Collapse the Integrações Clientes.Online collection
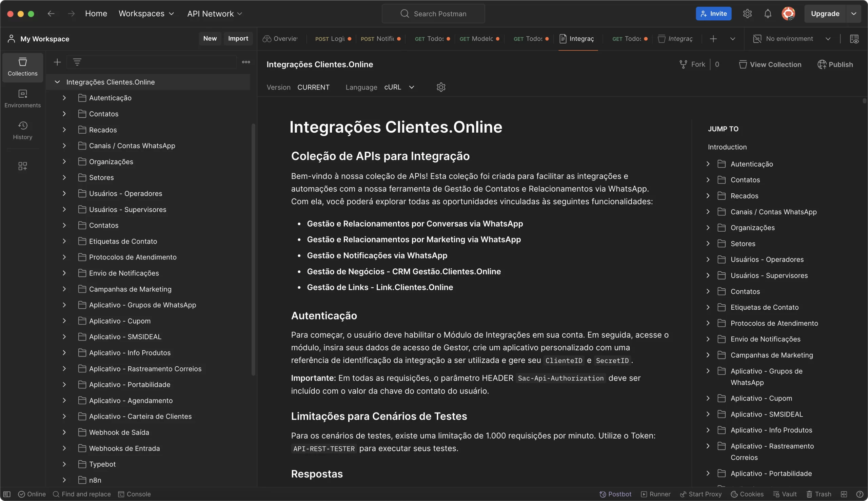868x501 pixels. [x=57, y=82]
